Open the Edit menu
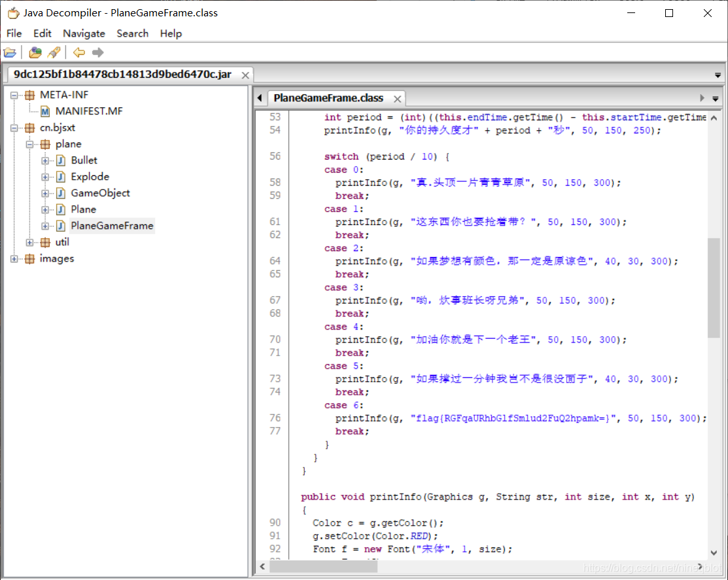 (43, 33)
